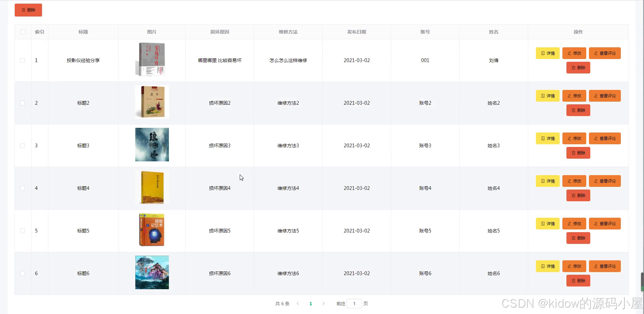Click the title cell 投影仪经验分享

tap(83, 60)
